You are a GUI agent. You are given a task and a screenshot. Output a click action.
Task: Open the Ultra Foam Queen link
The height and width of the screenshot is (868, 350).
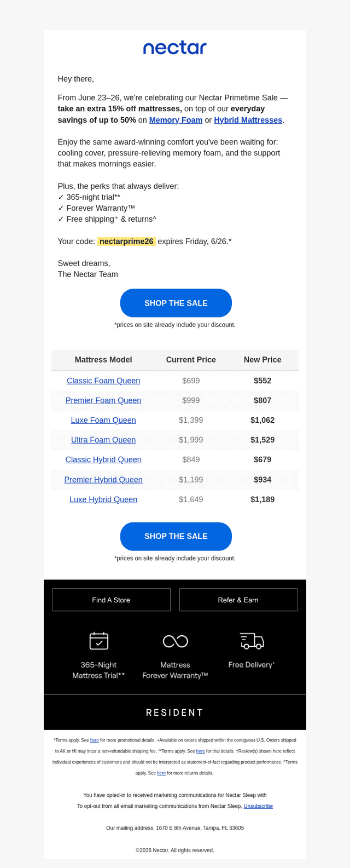[x=103, y=440]
